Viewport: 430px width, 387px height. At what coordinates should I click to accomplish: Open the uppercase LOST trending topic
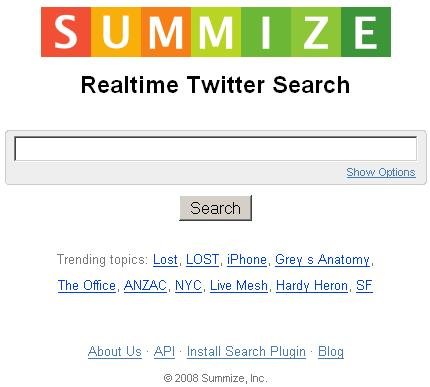(202, 259)
